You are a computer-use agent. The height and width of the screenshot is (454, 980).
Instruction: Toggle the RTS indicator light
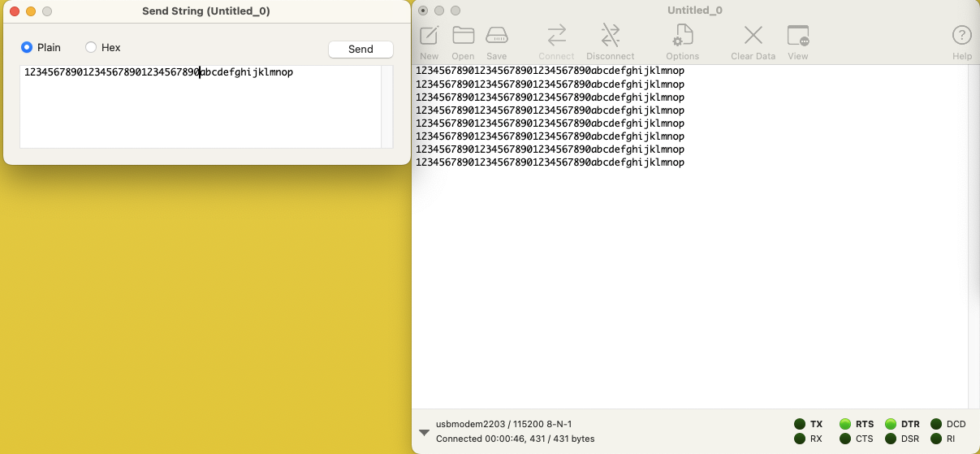coord(845,424)
